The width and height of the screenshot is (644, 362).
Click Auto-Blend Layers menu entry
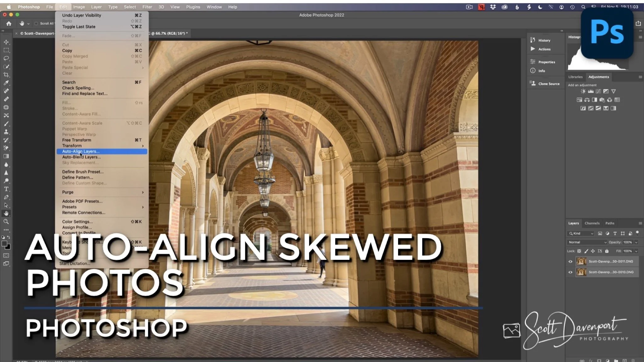pos(81,157)
